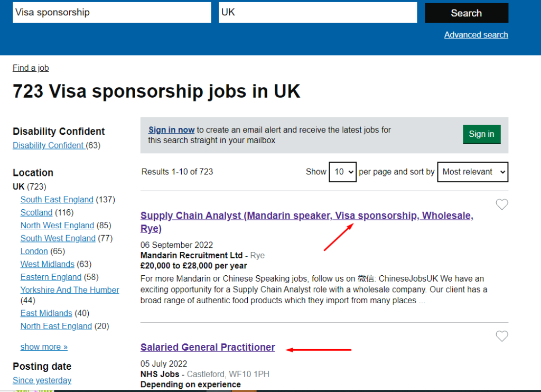Open the 'Most relevant' sort dropdown
This screenshot has width=541, height=392.
[x=472, y=172]
